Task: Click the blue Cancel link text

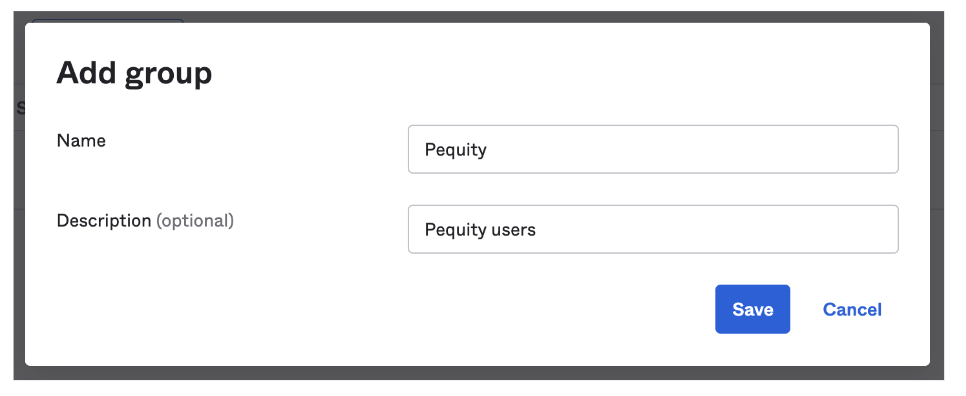Action: tap(852, 309)
